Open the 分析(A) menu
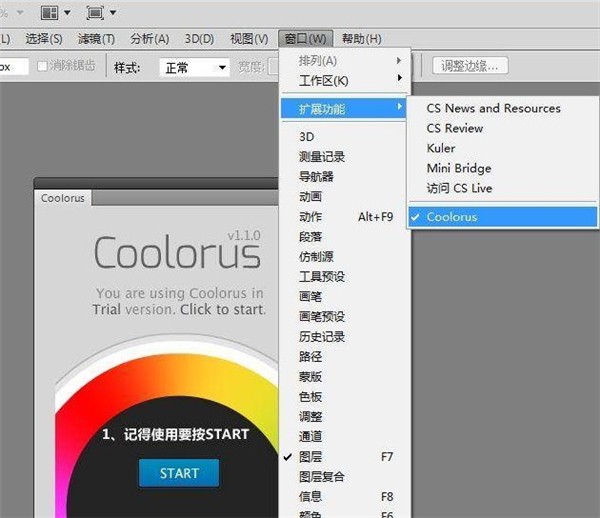This screenshot has height=518, width=600. coord(149,39)
